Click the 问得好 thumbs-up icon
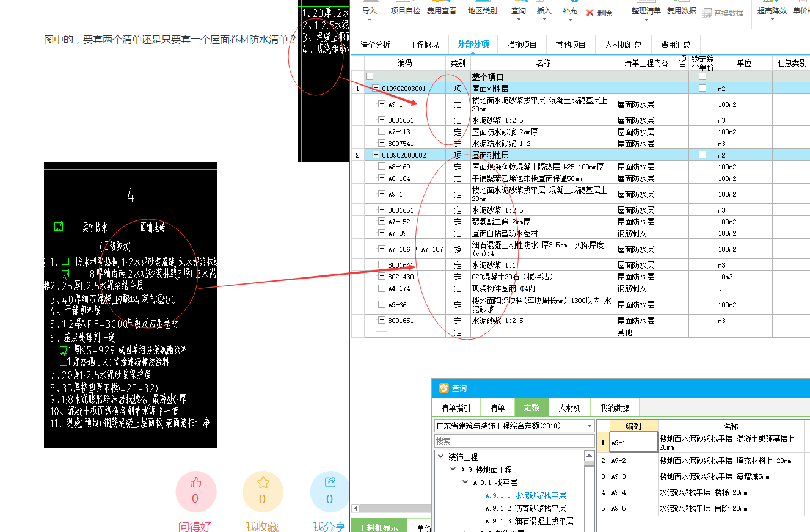Viewport: 810px width, 532px height. [195, 483]
